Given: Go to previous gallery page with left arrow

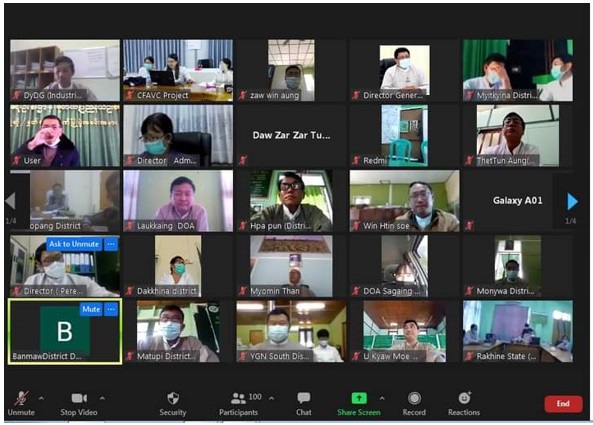Looking at the screenshot, I should [x=11, y=201].
